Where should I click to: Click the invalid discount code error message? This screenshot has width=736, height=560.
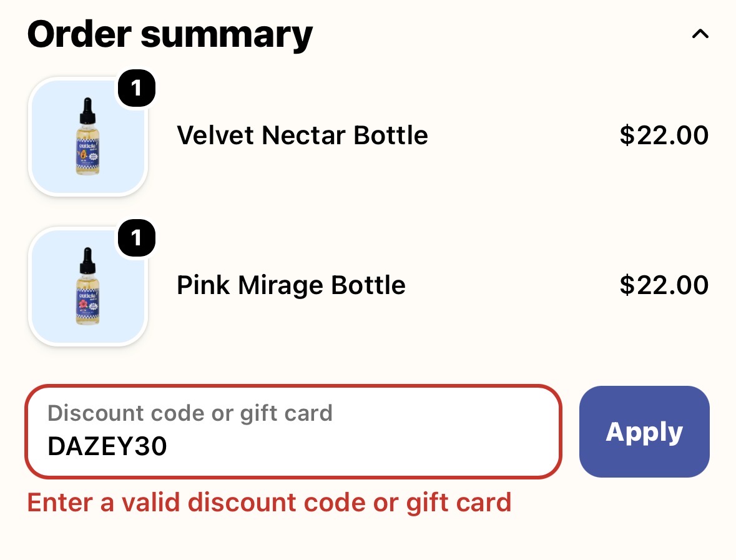point(269,503)
